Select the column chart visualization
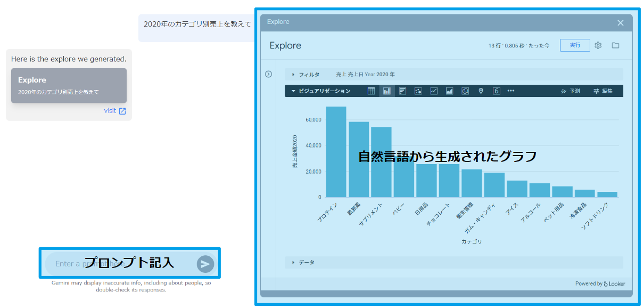Image resolution: width=644 pixels, height=308 pixels. coord(386,91)
